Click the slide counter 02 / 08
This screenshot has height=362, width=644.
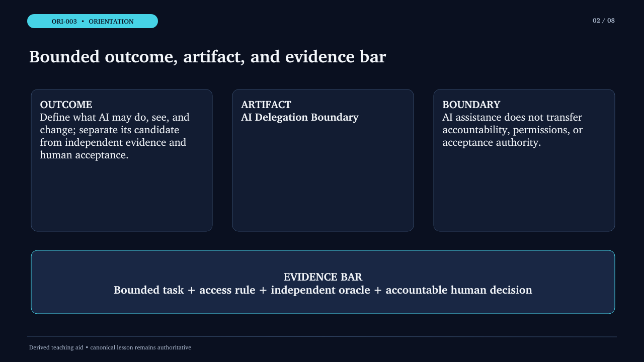coord(604,21)
